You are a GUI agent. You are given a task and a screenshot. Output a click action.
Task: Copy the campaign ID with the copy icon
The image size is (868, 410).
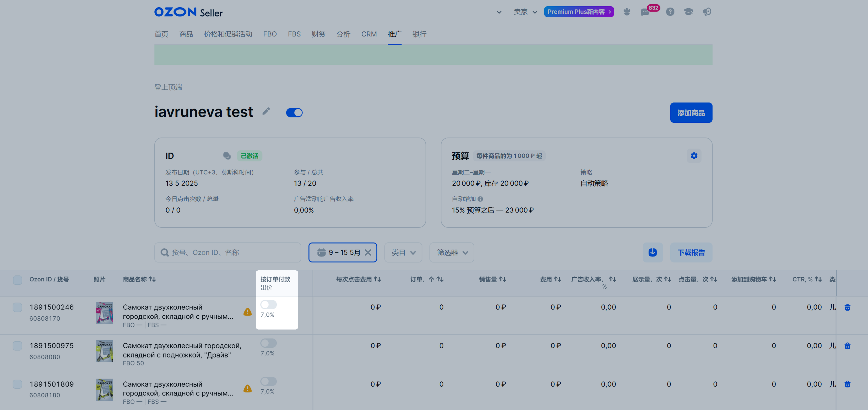point(227,156)
